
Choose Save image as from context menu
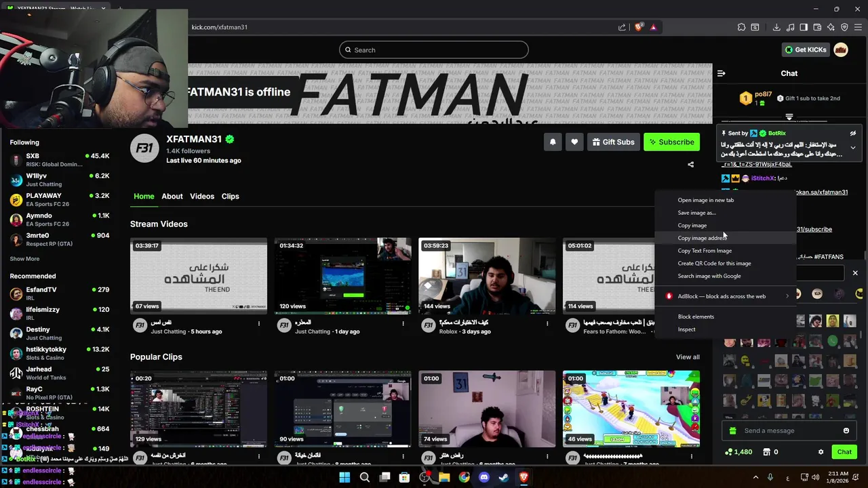725,213
